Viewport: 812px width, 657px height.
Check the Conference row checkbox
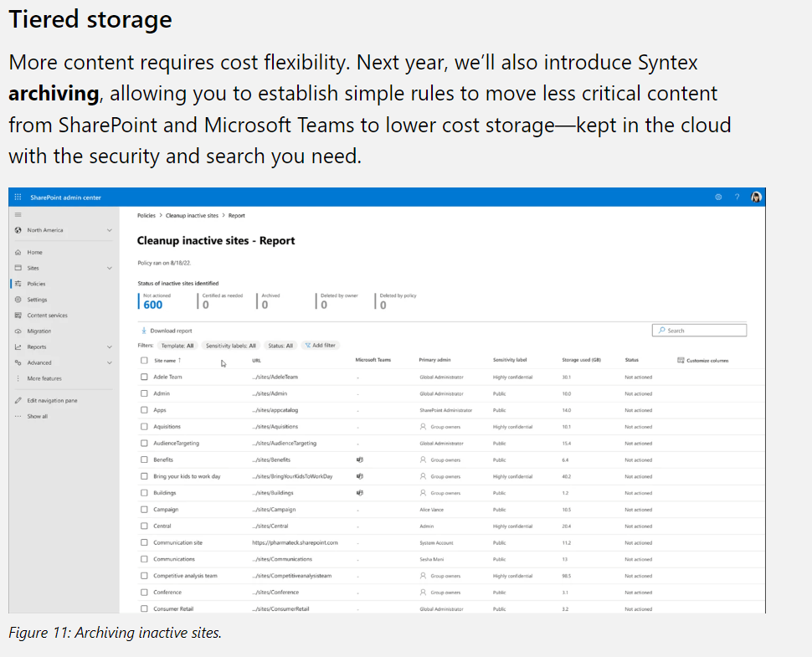click(144, 593)
